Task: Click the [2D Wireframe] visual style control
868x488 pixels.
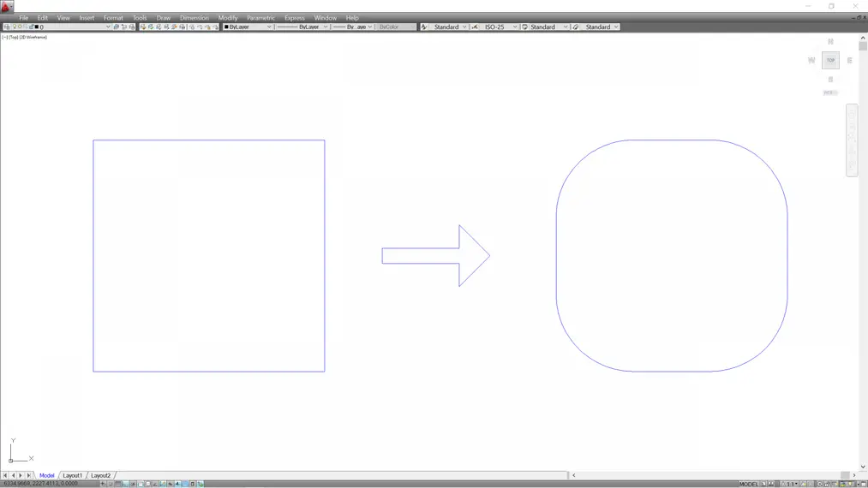Action: (33, 37)
